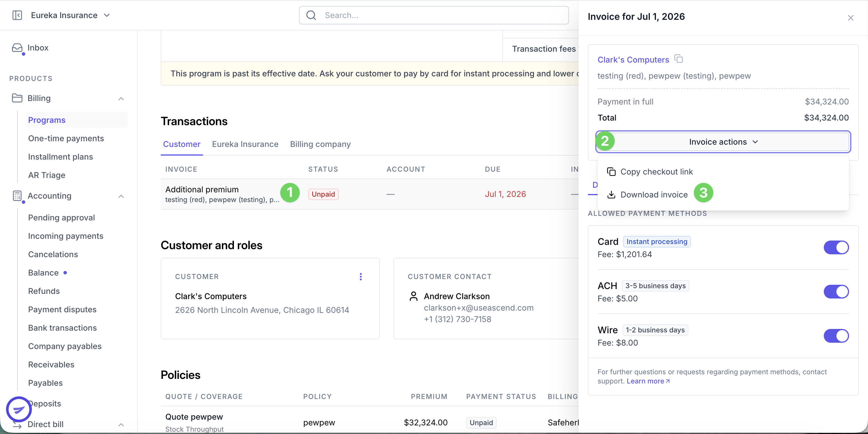This screenshot has height=434, width=868.
Task: Switch off the Wire payment toggle
Action: pyautogui.click(x=836, y=336)
